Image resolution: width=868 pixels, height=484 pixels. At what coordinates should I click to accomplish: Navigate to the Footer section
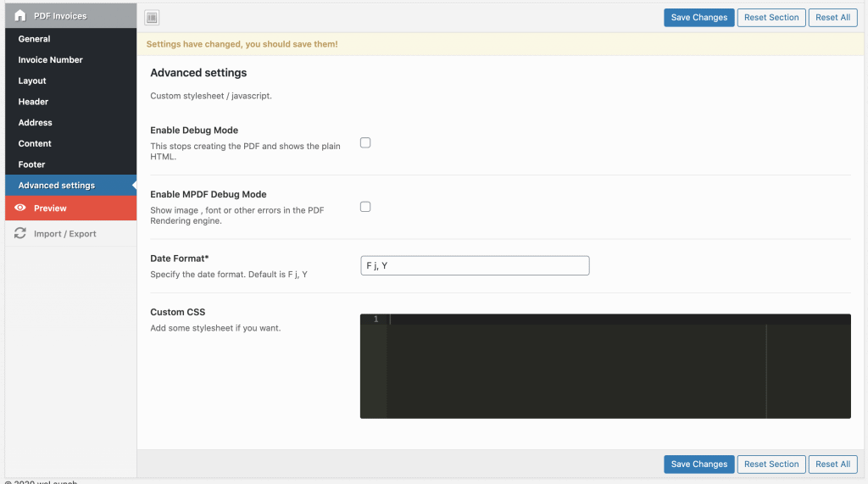coord(31,164)
